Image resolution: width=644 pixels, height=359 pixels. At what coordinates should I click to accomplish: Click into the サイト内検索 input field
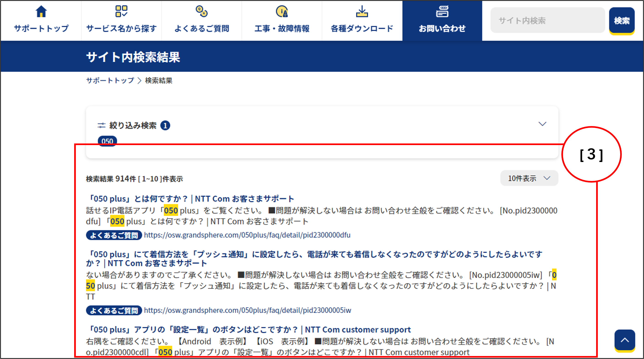pos(547,21)
